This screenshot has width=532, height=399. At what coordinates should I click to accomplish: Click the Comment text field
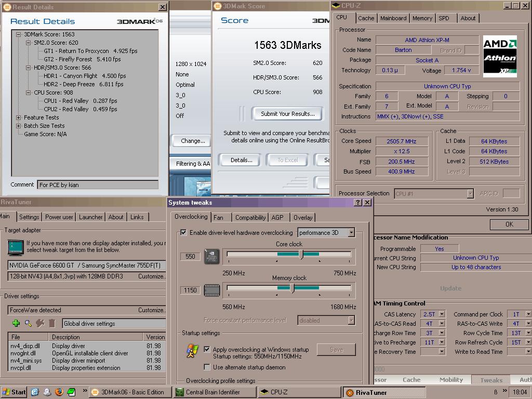[x=98, y=184]
